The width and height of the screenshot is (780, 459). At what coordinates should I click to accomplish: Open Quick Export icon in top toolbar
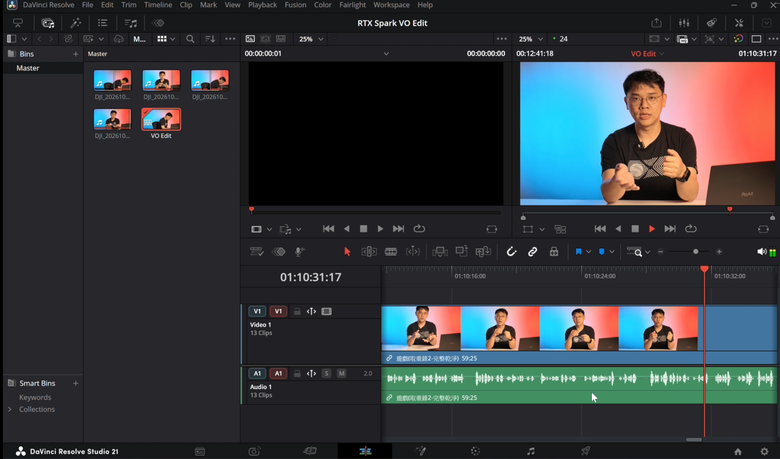(656, 23)
